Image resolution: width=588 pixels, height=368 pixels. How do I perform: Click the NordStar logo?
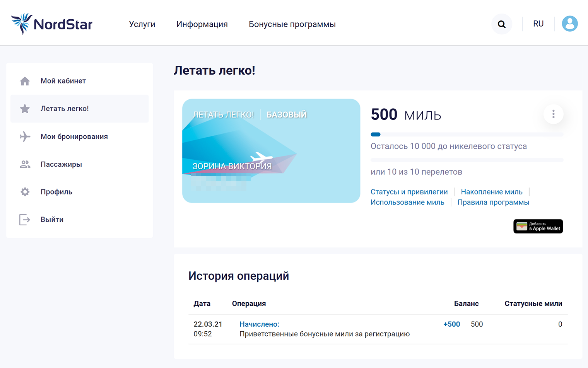click(x=51, y=23)
